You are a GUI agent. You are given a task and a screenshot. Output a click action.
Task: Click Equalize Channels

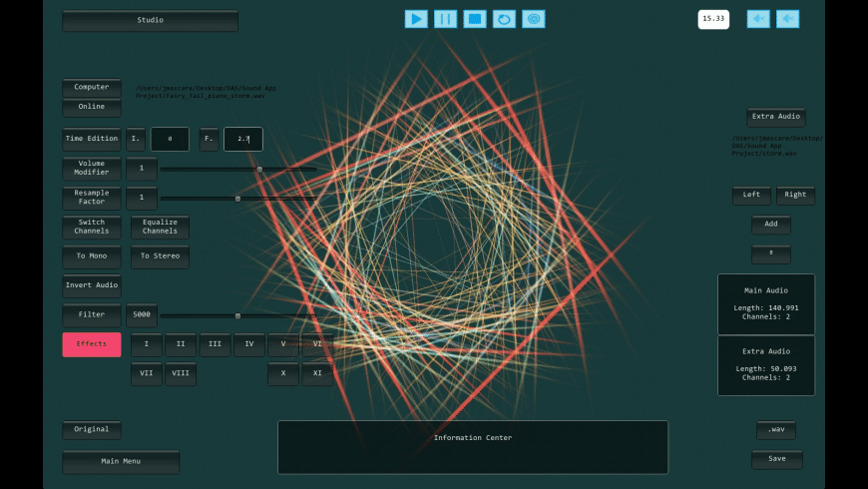(160, 228)
